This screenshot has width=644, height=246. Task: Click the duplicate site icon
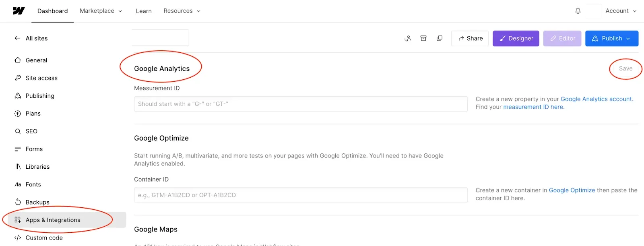coord(440,38)
